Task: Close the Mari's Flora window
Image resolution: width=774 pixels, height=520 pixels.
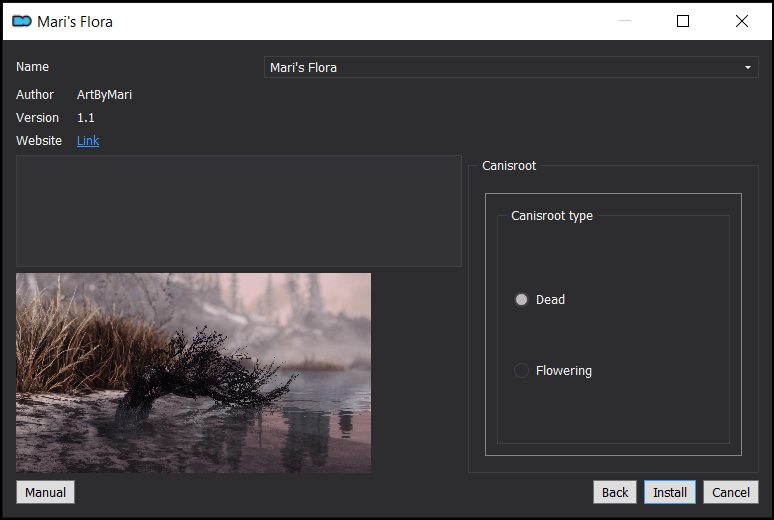Action: [741, 21]
